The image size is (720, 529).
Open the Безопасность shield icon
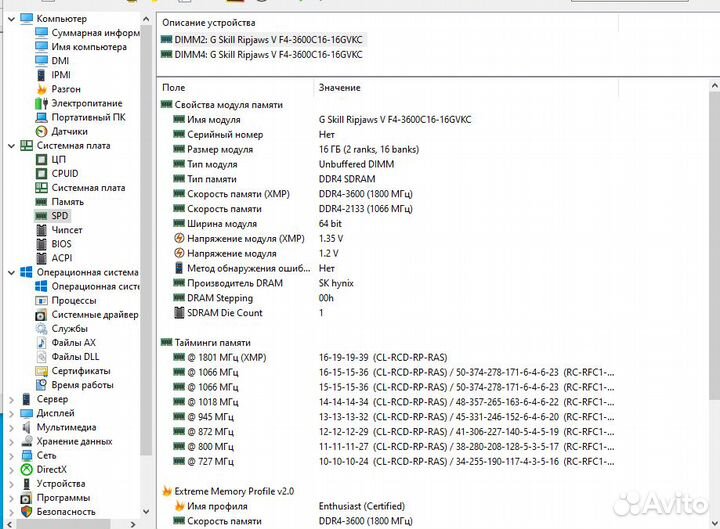pos(27,512)
